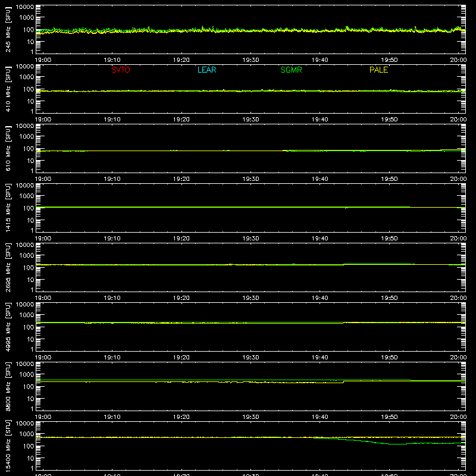
Task: Click the green SGMR trace dip in the 15400 MHz plot
Action: coord(394,444)
